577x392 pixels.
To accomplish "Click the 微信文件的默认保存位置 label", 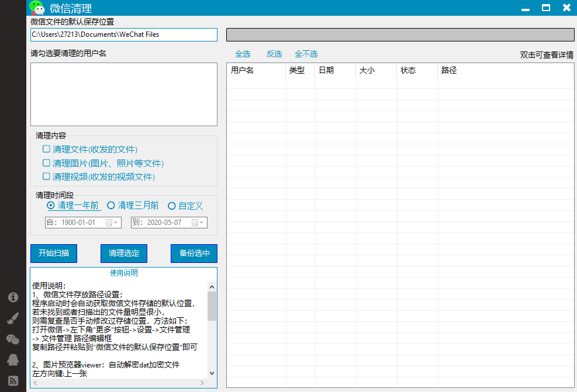I will click(72, 22).
